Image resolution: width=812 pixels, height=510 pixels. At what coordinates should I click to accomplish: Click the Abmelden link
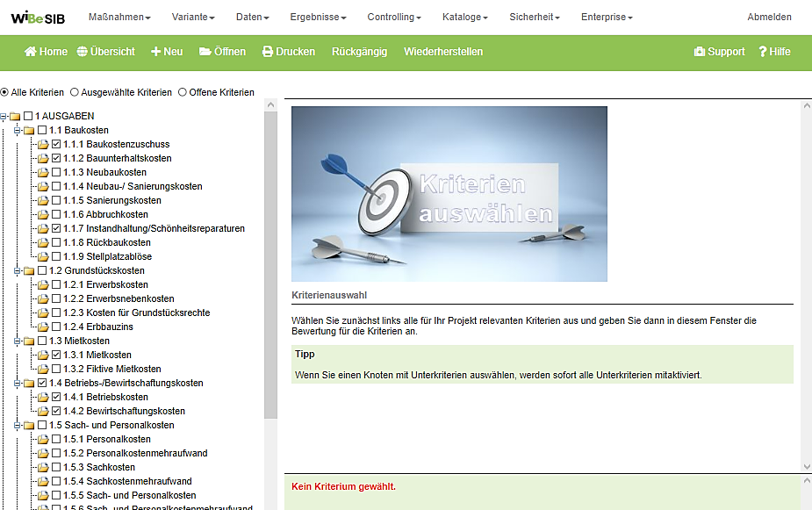(769, 17)
